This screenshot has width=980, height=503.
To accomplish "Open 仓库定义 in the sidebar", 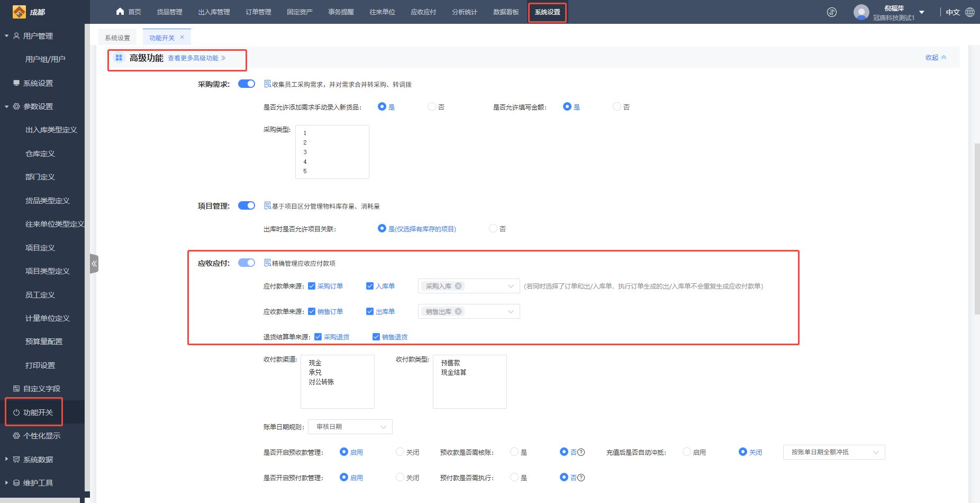I will point(40,154).
